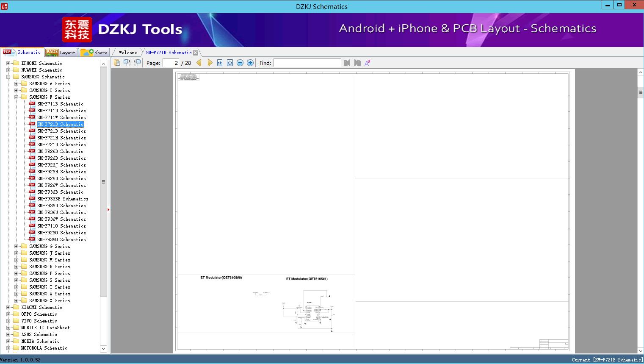Click the fit width icon
The image size is (644, 364).
click(x=220, y=63)
